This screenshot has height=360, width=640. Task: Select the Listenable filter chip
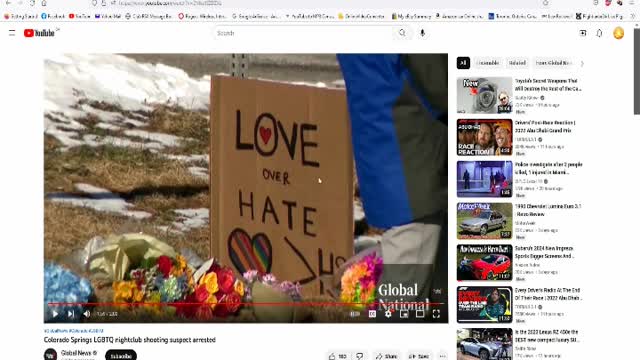[488, 63]
